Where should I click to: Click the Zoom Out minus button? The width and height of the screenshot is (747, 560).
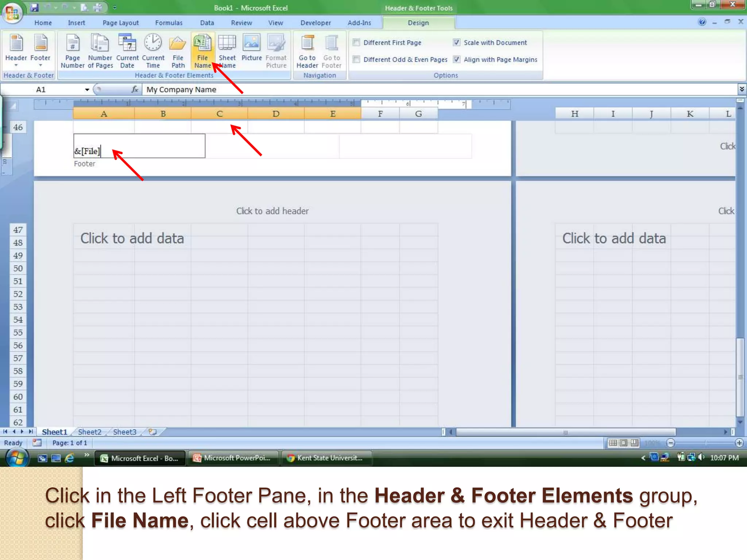pos(670,443)
